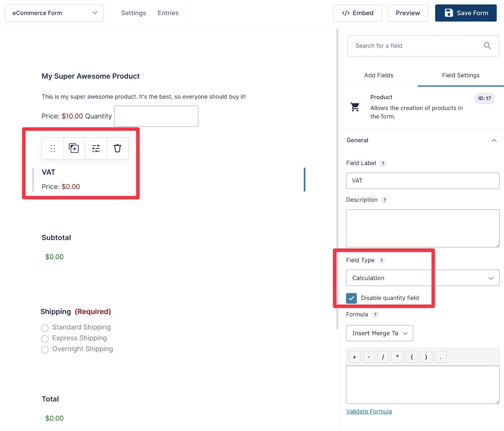504x431 pixels.
Task: Click the Preview button
Action: 408,13
